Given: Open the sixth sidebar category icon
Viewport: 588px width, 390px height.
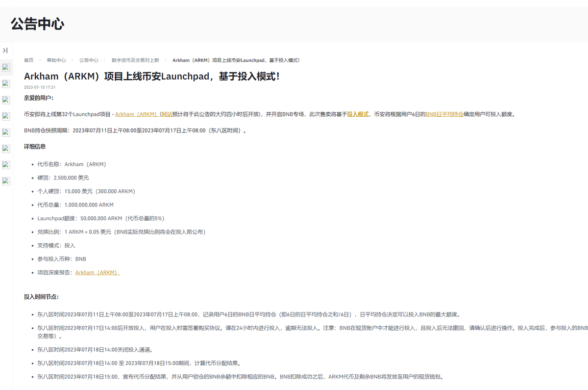Looking at the screenshot, I should [x=6, y=149].
